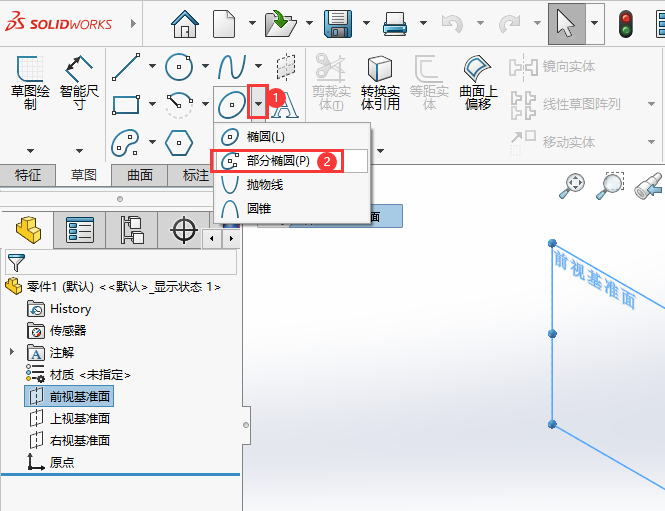
Task: Start sketching with 草图绘制 button
Action: (30, 82)
